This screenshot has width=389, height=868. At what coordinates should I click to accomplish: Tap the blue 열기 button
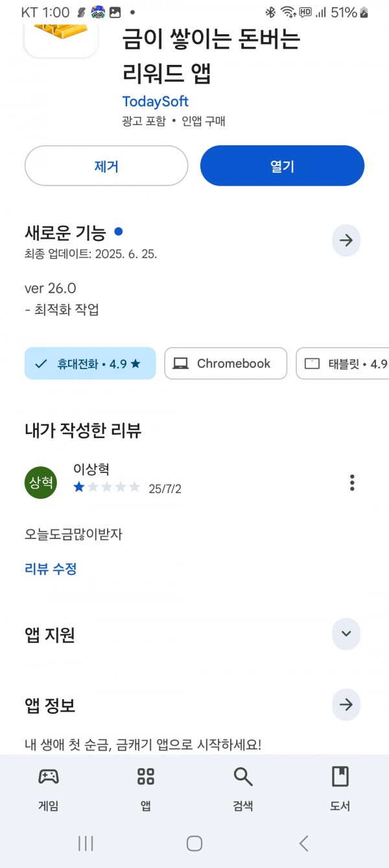pyautogui.click(x=282, y=166)
